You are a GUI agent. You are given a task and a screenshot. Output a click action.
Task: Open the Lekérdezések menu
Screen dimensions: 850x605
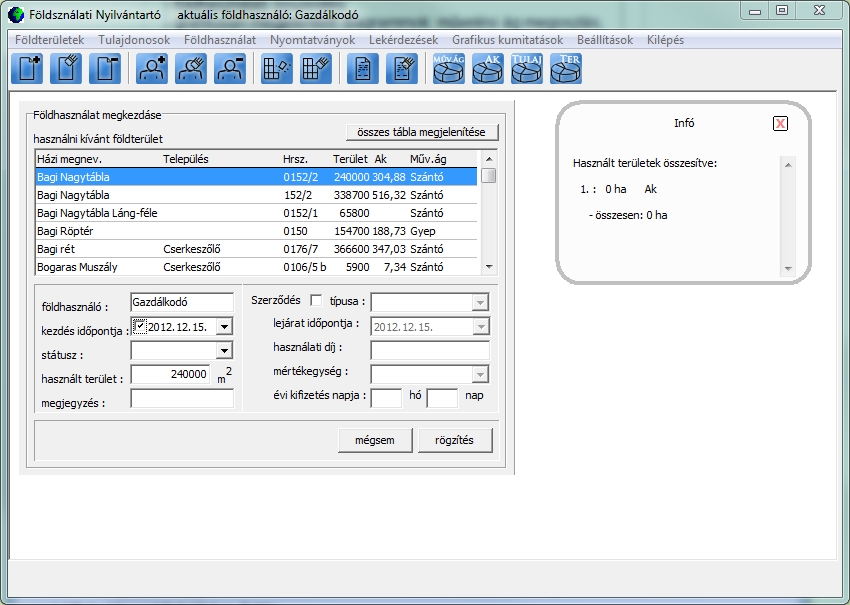[403, 40]
